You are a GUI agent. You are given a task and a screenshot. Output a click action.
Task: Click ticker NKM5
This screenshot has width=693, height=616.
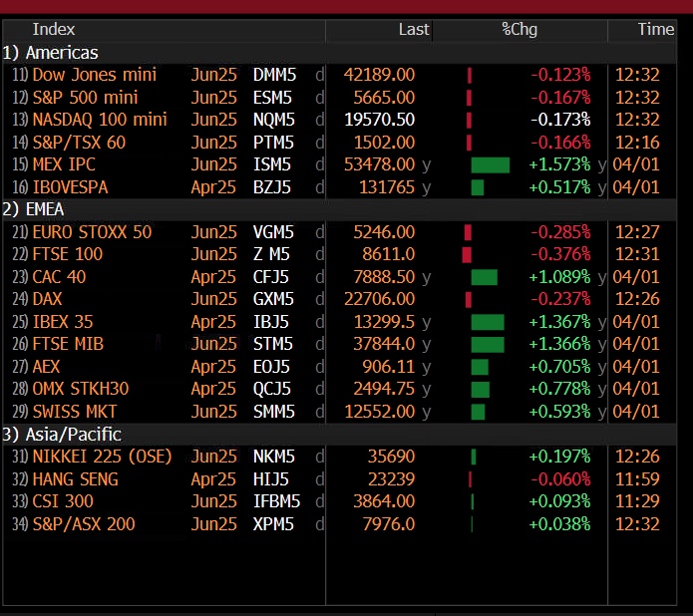point(273,457)
